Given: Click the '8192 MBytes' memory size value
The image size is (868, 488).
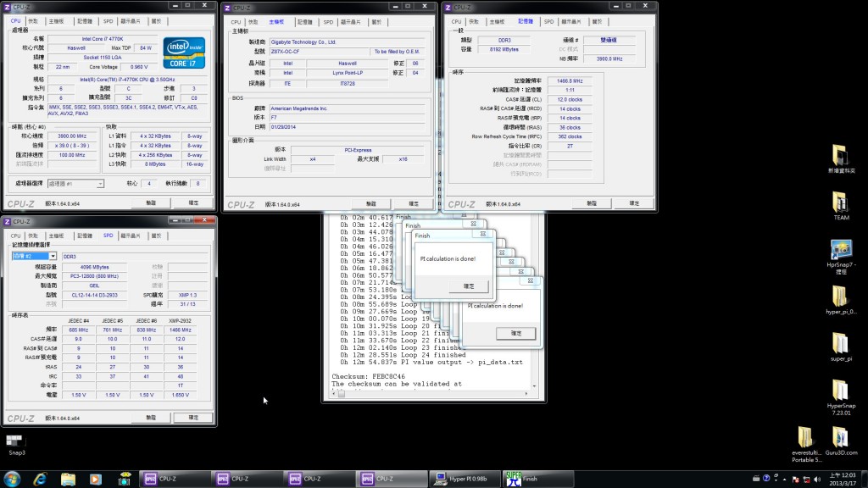Looking at the screenshot, I should (504, 49).
